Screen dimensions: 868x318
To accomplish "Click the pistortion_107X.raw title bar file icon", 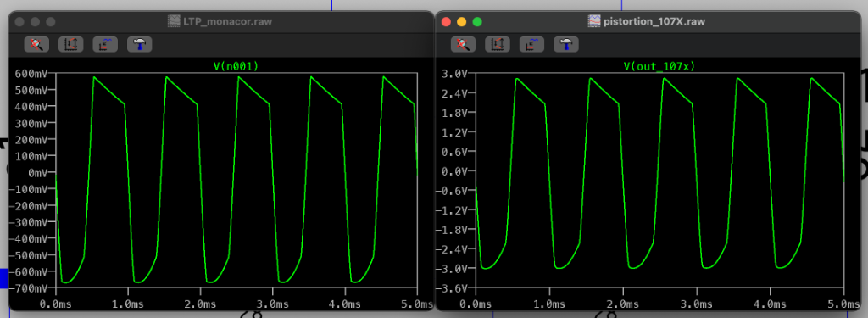I will click(x=593, y=21).
